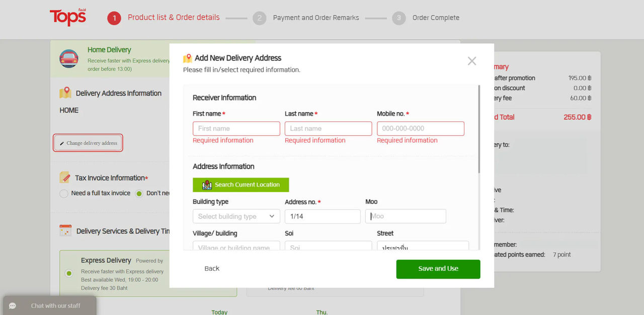
Task: Click the Back button
Action: coord(212,269)
